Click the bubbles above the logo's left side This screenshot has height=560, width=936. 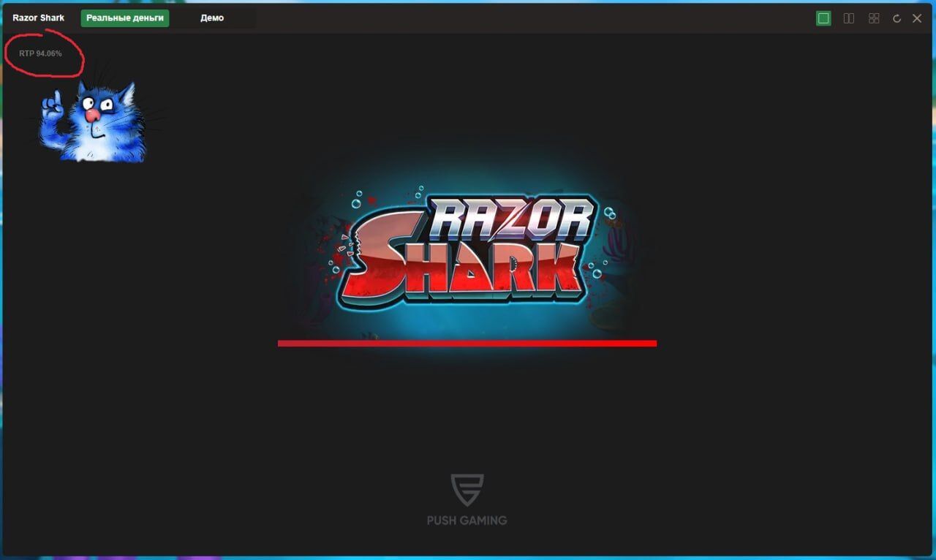357,201
